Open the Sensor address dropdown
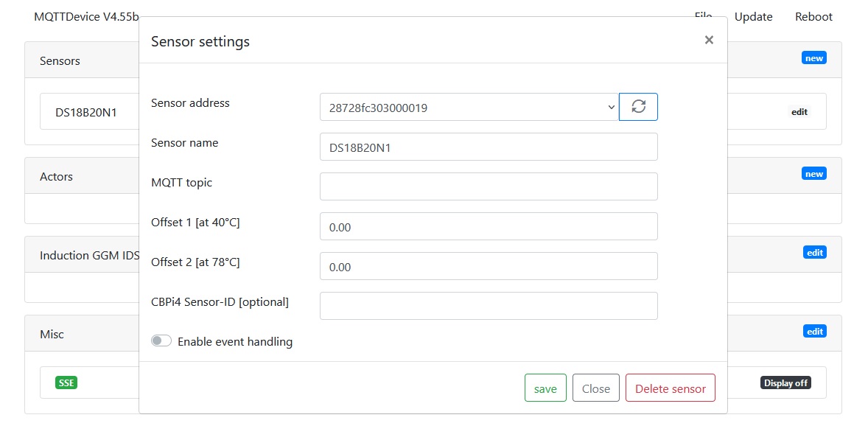868x440 pixels. (469, 107)
